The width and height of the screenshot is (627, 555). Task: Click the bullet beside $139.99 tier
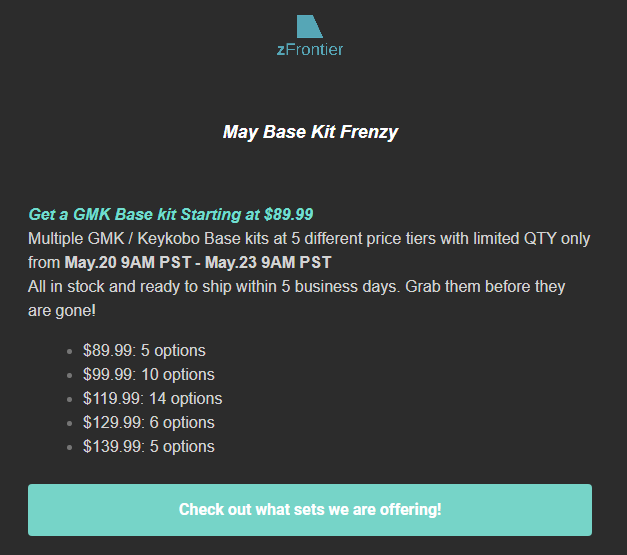70,447
